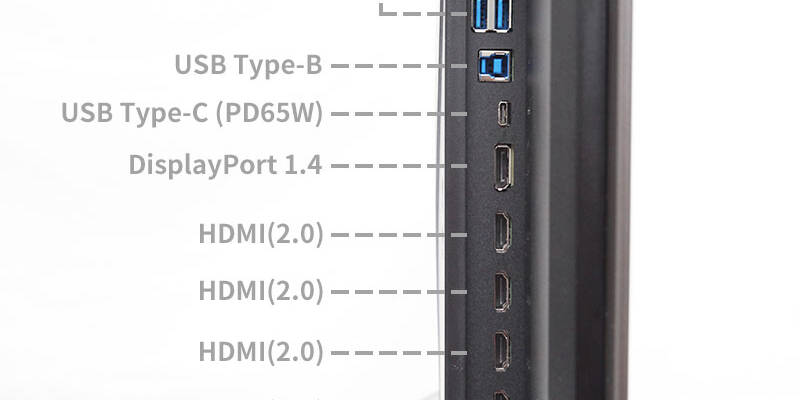Select the second HDMI(2.0) label

click(x=261, y=291)
